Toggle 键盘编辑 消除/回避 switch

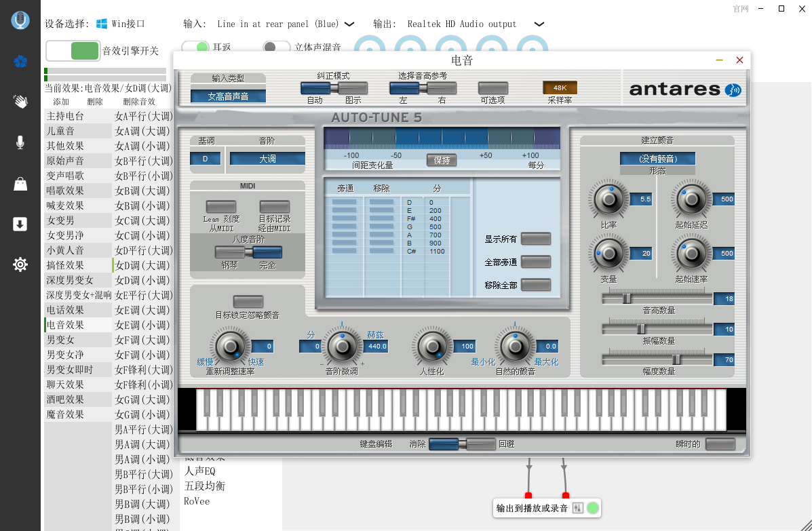click(463, 444)
